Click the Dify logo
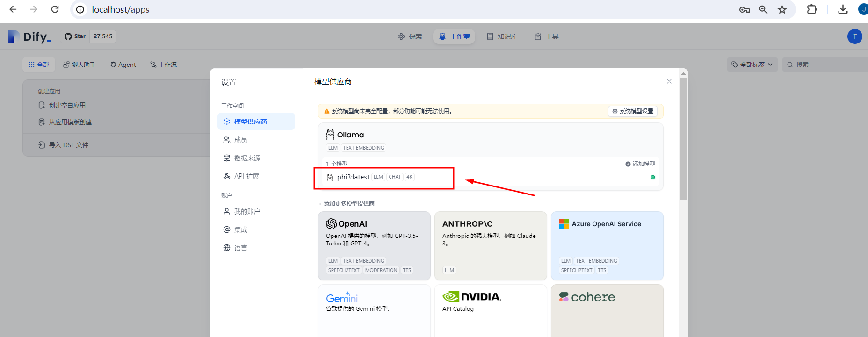The width and height of the screenshot is (868, 337). (x=29, y=36)
